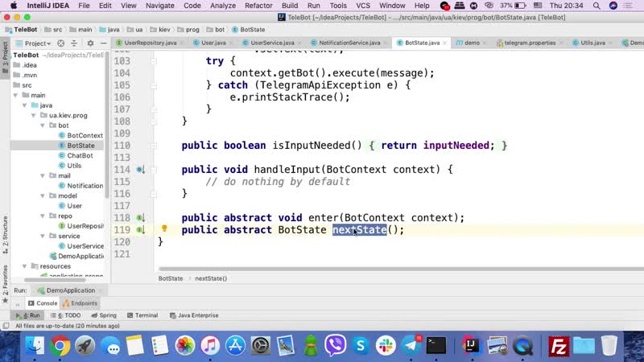644x362 pixels.
Task: Click the intention light bulb on line 119
Action: coord(164,228)
